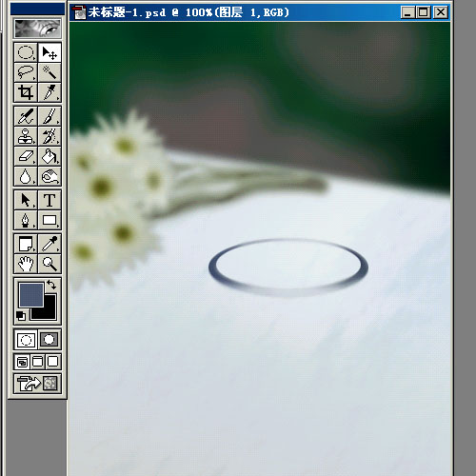Screen dimensions: 476x476
Task: Choose the Lasso tool
Action: click(26, 72)
